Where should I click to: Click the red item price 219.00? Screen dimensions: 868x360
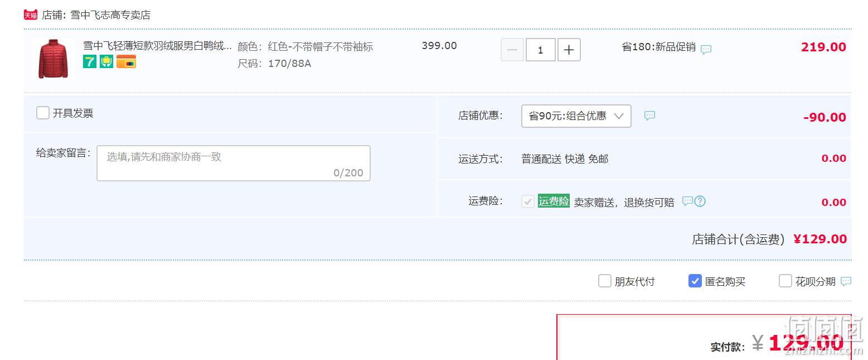pyautogui.click(x=823, y=47)
